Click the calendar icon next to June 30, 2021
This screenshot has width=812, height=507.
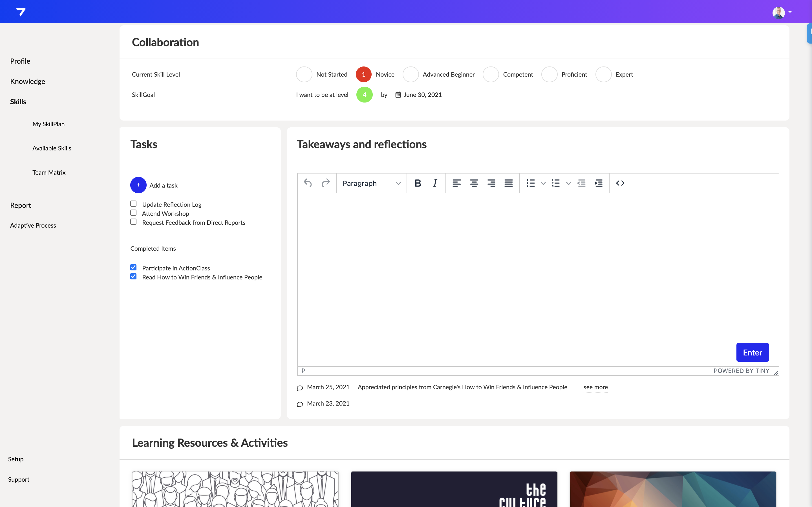coord(398,95)
